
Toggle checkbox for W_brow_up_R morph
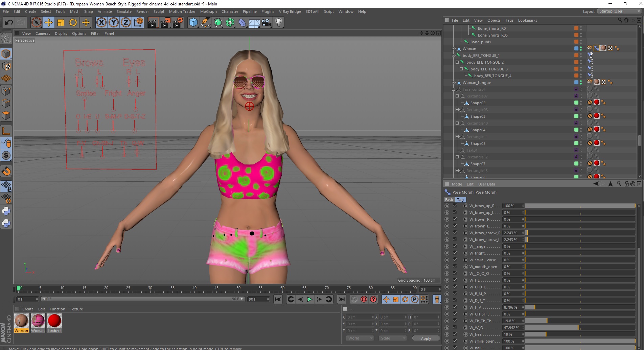455,205
